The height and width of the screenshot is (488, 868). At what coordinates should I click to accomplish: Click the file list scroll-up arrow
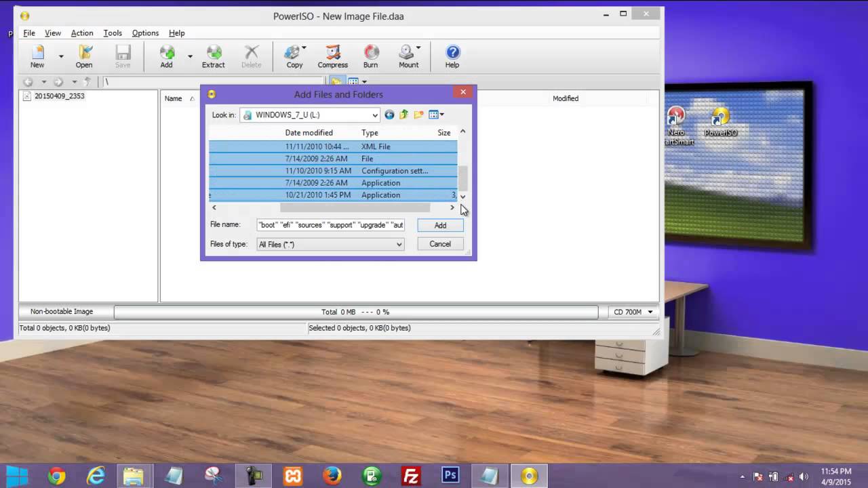coord(463,131)
